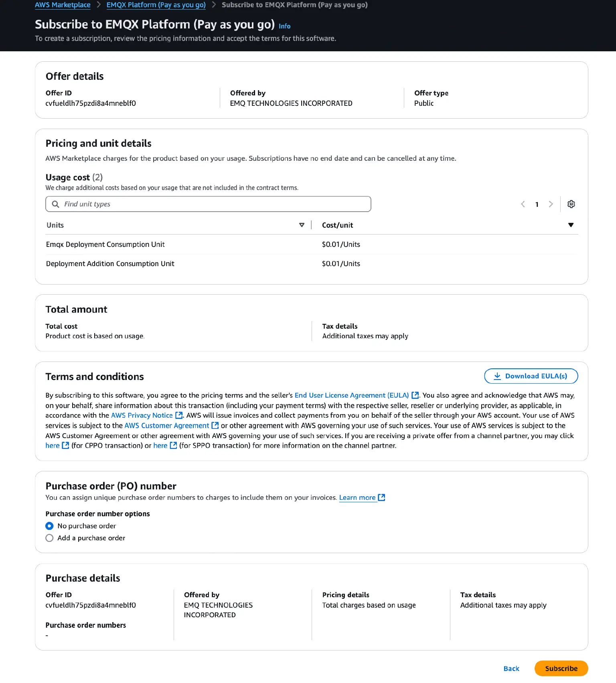Open End User License Agreement (EULA) link
Screen dimensions: 616x683
point(352,395)
